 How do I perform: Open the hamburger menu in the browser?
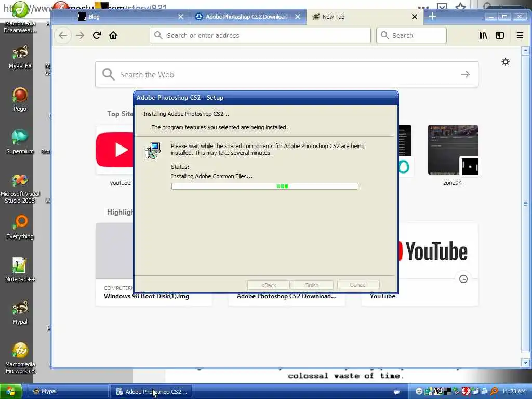point(520,36)
